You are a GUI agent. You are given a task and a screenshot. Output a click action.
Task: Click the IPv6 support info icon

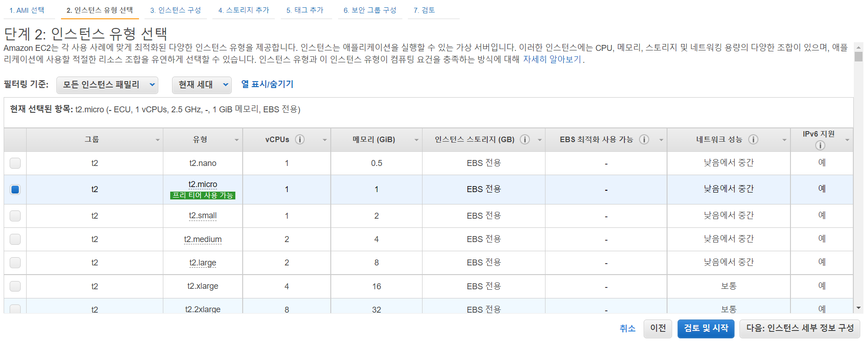tap(820, 145)
